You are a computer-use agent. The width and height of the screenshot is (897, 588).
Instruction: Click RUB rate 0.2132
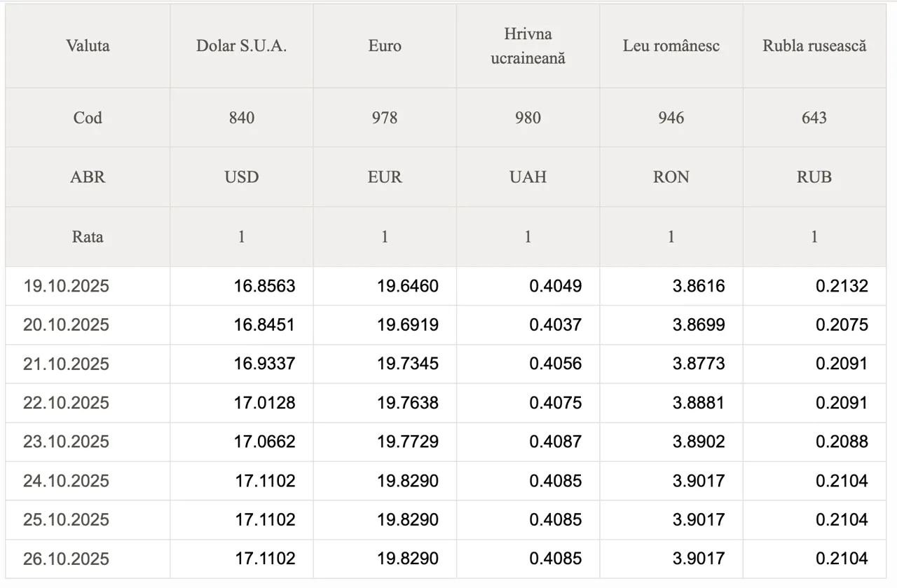842,286
